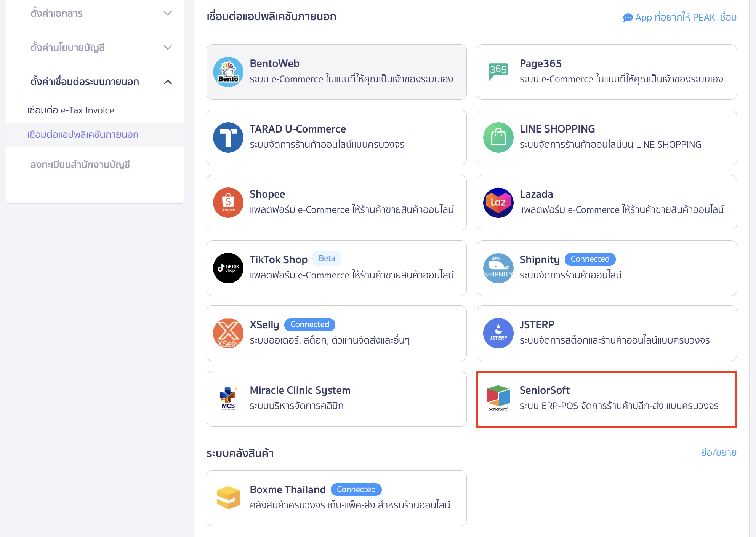Collapse the ตั้งค่าเชื่อมต่อระบบภายนอก section chevron
The width and height of the screenshot is (756, 537).
coord(168,82)
